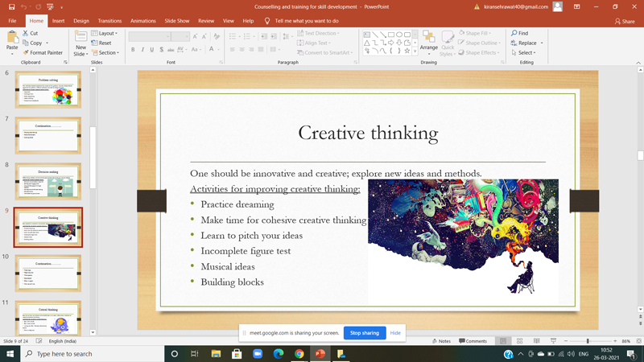This screenshot has width=644, height=362.
Task: Click the Stop sharing button
Action: click(x=365, y=332)
